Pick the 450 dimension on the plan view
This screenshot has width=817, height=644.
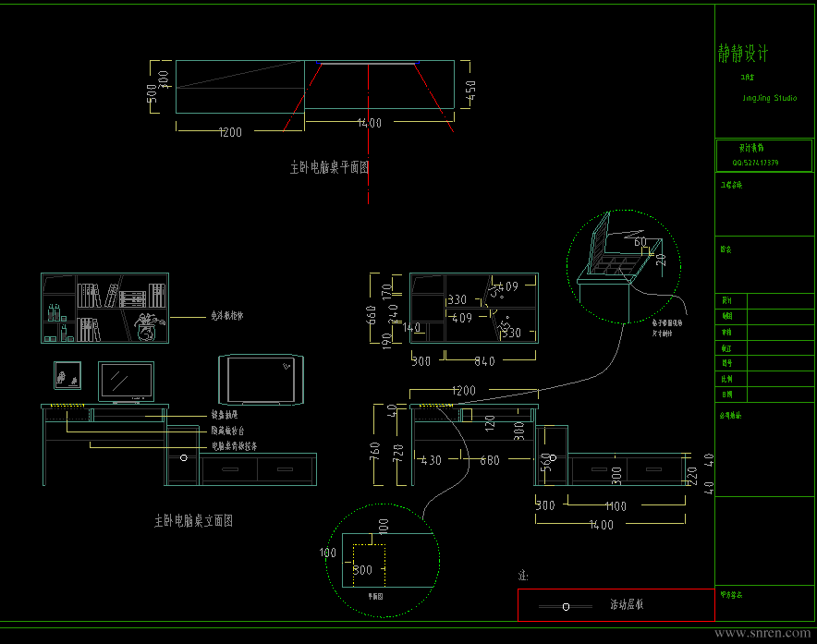[470, 91]
